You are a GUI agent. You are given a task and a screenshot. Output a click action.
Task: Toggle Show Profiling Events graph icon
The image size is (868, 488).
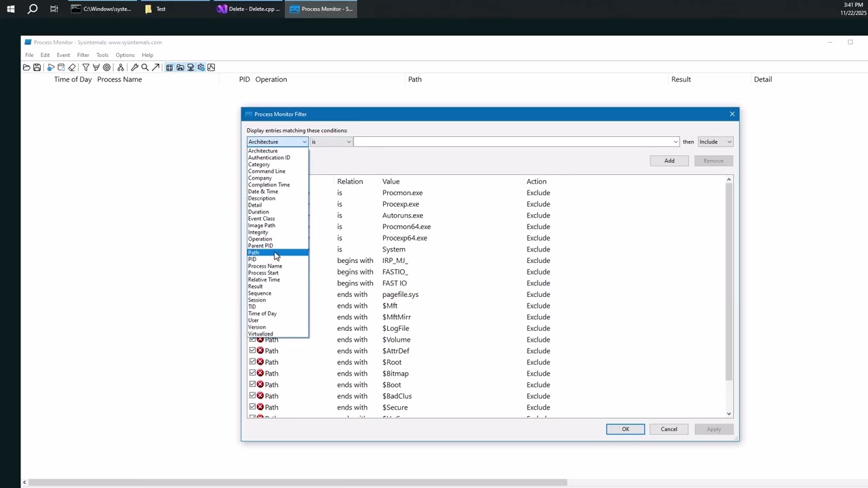coord(211,67)
